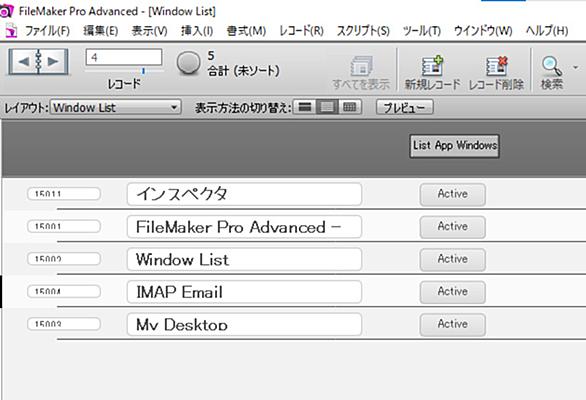586x400 pixels.
Task: Click Active button for インスペクタ row
Action: [453, 194]
